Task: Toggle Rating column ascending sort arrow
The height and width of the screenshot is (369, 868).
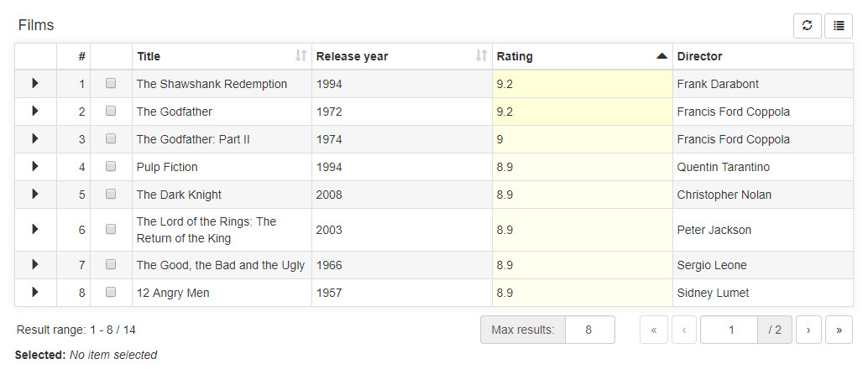Action: [661, 56]
